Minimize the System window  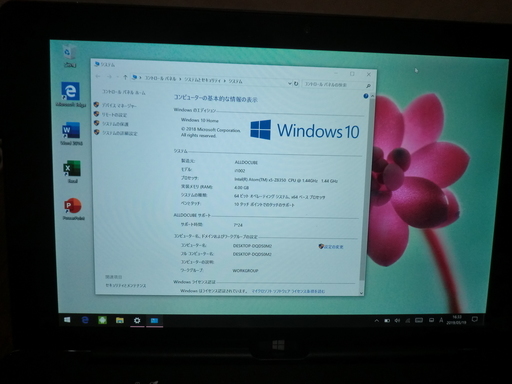pos(336,73)
